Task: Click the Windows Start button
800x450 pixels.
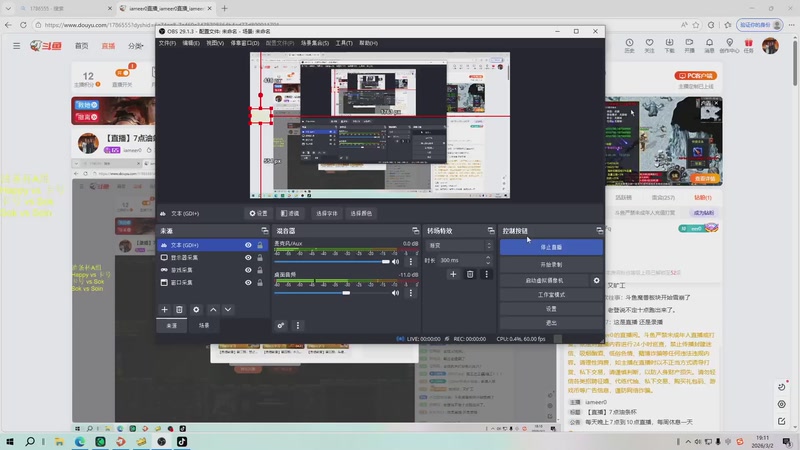Action: (x=10, y=441)
